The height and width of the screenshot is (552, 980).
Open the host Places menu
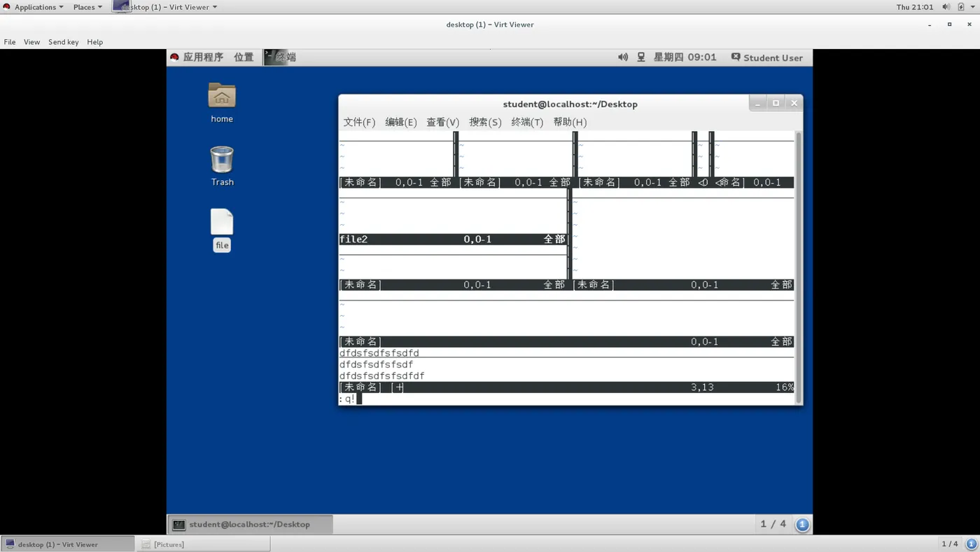[87, 7]
